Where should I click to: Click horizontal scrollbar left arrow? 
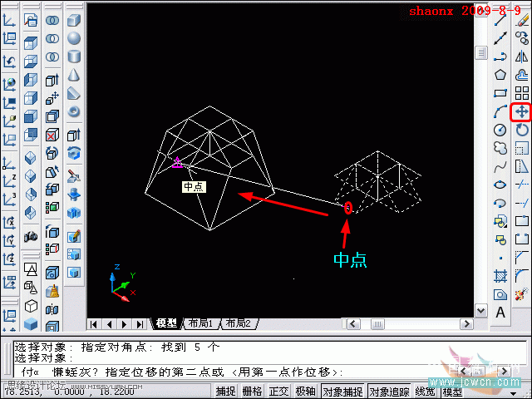point(353,324)
